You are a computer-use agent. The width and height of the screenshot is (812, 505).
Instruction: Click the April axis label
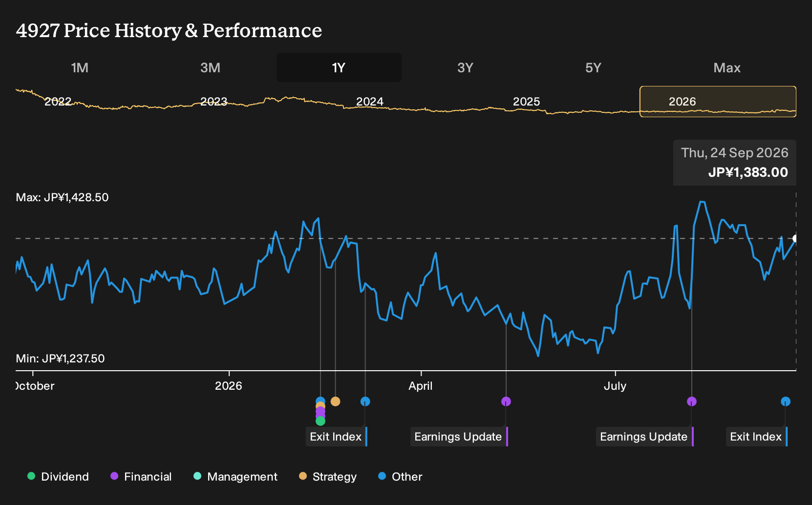(421, 386)
